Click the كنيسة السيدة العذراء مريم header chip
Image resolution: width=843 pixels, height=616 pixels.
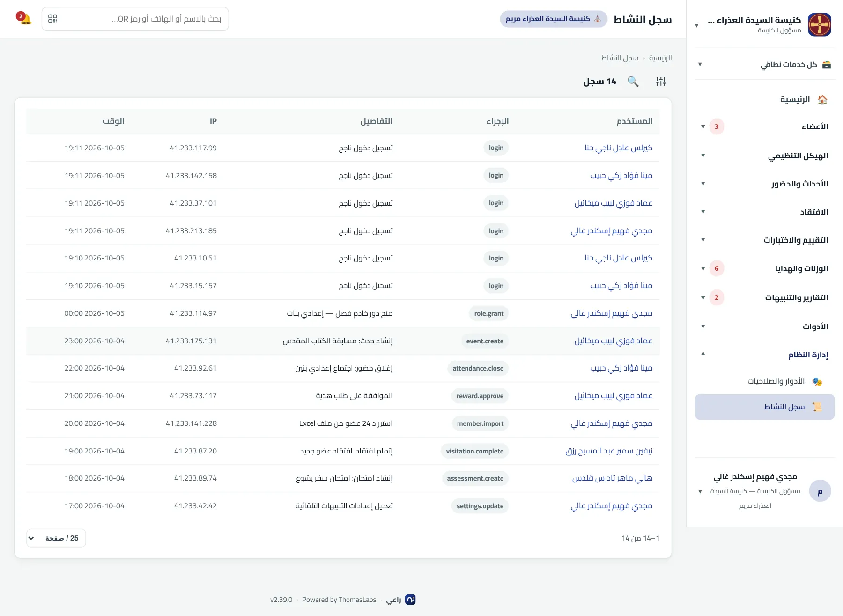(554, 19)
